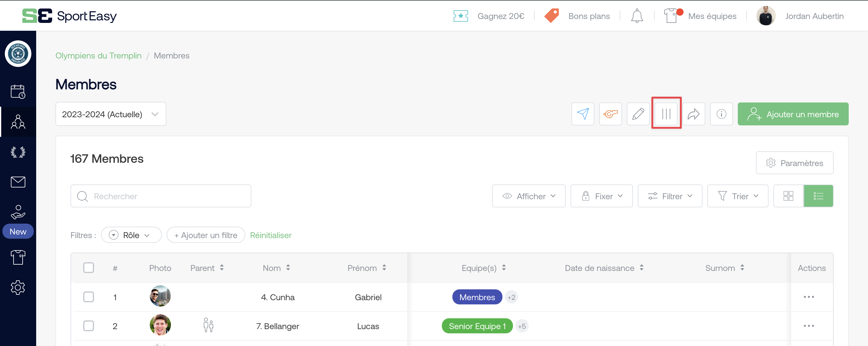Open the Trier dropdown
This screenshot has height=346, width=868.
737,196
